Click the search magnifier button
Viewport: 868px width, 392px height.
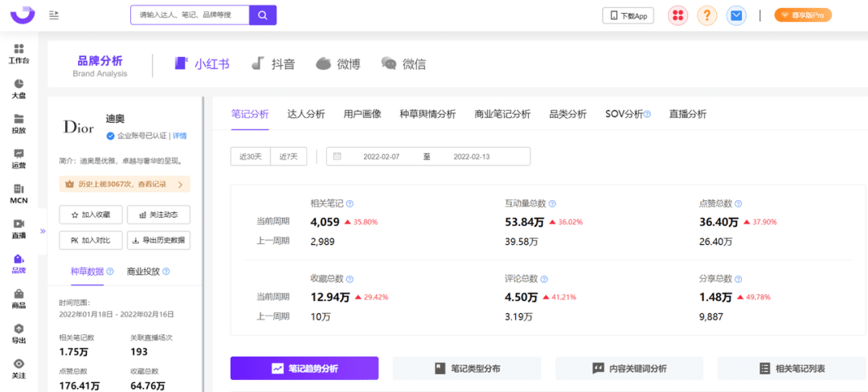263,14
